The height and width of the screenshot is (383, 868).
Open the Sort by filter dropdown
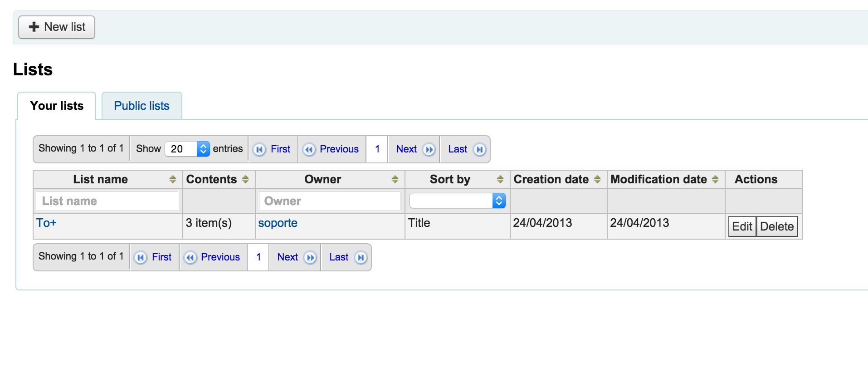[x=457, y=201]
